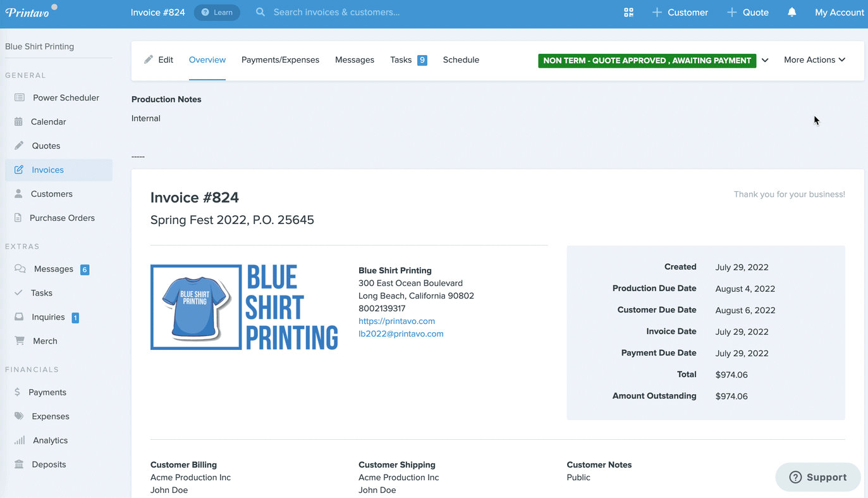Click the Inquiries badge showing 1
Image resolution: width=868 pixels, height=498 pixels.
[75, 318]
